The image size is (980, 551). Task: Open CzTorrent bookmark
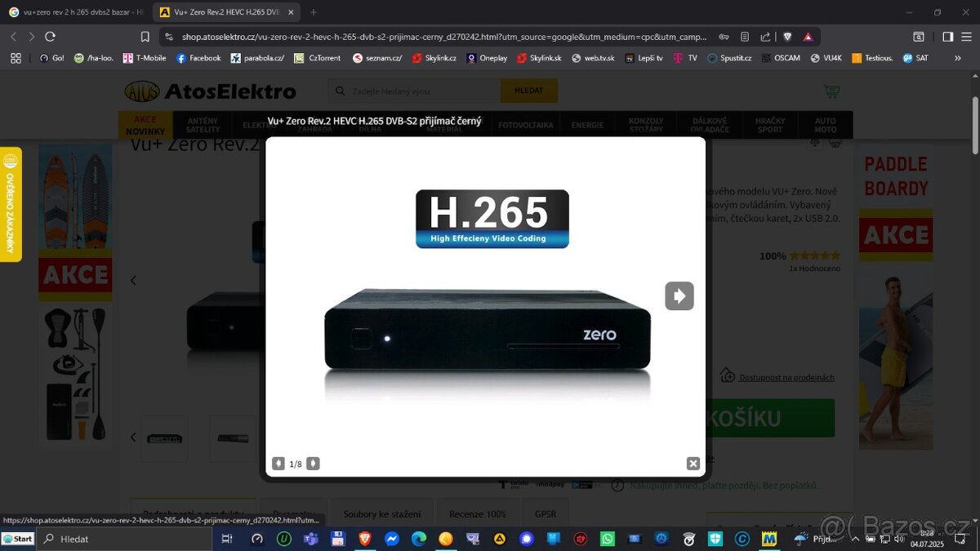click(317, 58)
